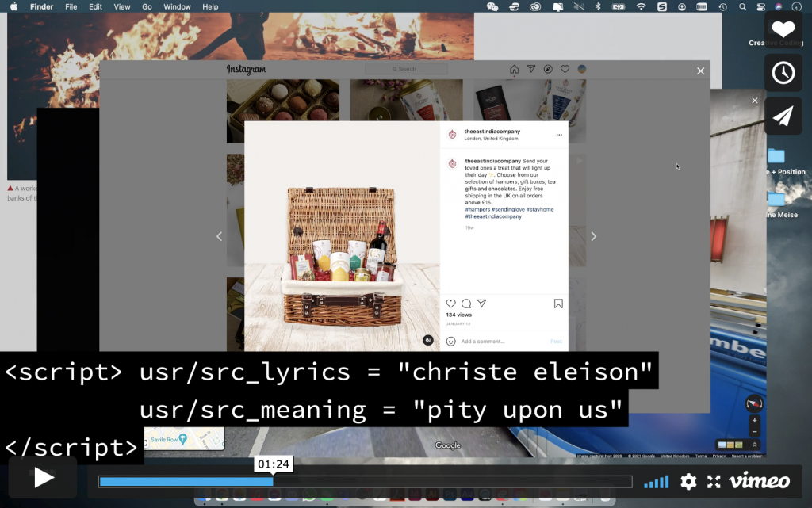Click the '134 views' text
The width and height of the screenshot is (812, 508).
tap(459, 315)
